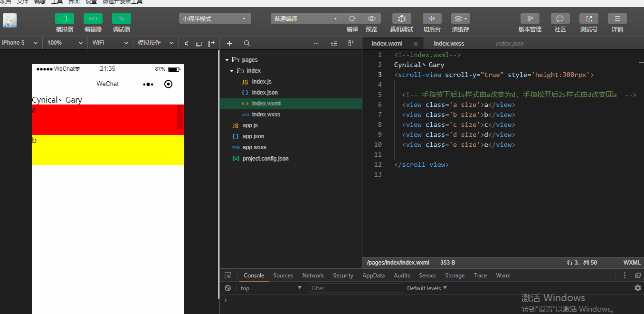
Task: Click the new file plus icon
Action: 229,43
